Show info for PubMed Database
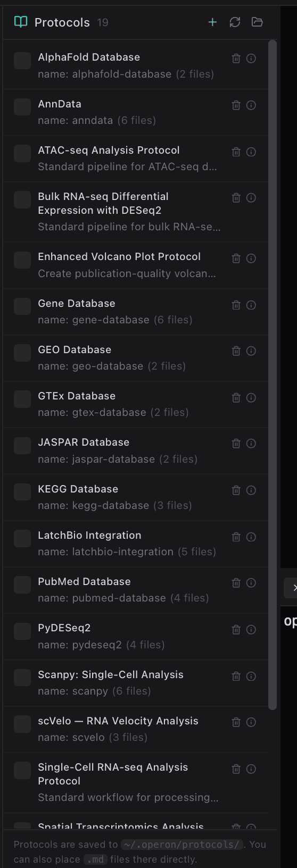This screenshot has width=297, height=868. [x=251, y=583]
